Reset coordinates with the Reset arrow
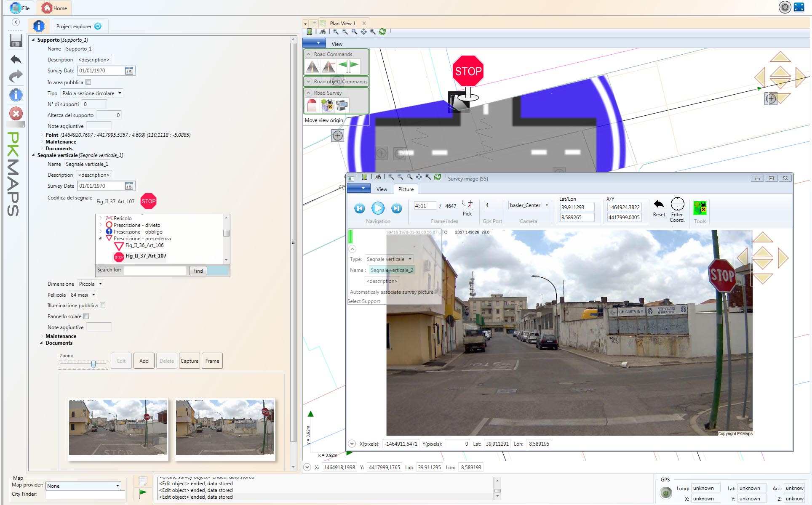The height and width of the screenshot is (505, 812). tap(659, 204)
